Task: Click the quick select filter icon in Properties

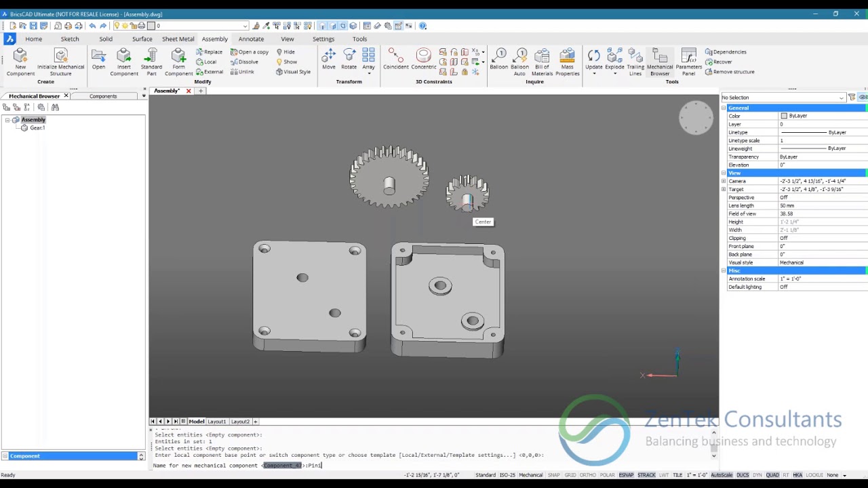Action: tap(852, 98)
